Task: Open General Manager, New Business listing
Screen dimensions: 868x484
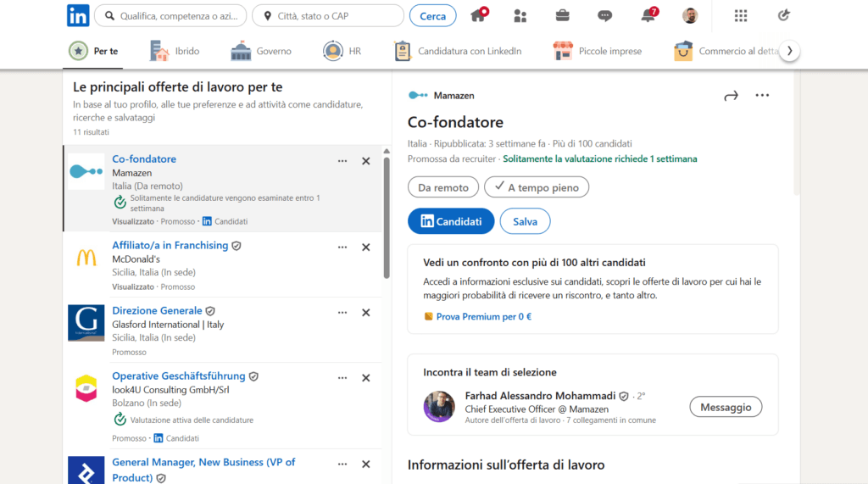Action: 203,470
